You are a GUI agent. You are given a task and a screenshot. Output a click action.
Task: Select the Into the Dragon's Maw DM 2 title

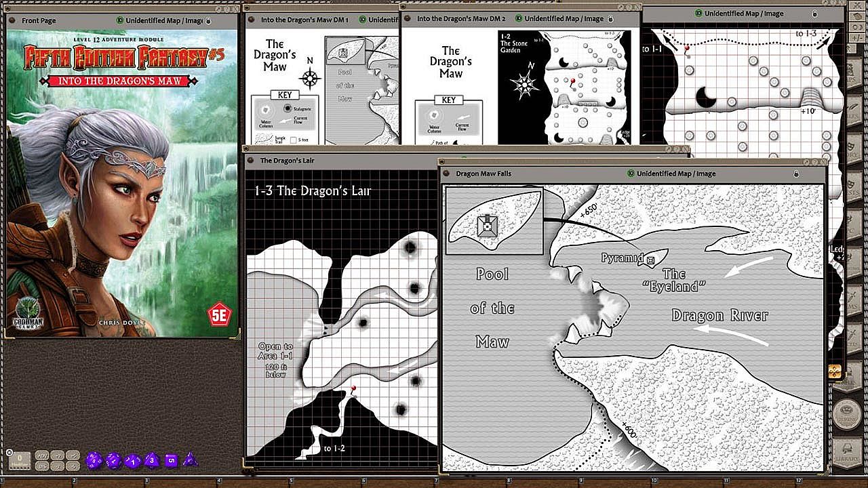462,19
